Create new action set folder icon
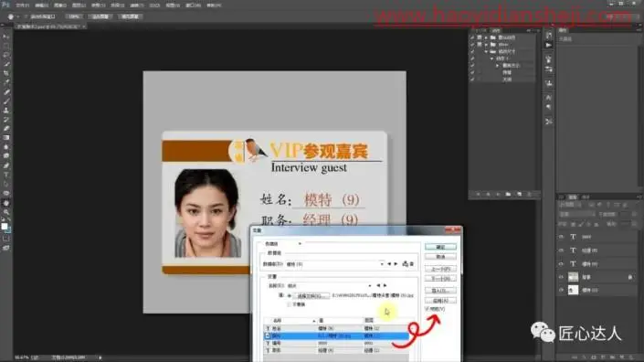The height and width of the screenshot is (362, 644). (508, 194)
